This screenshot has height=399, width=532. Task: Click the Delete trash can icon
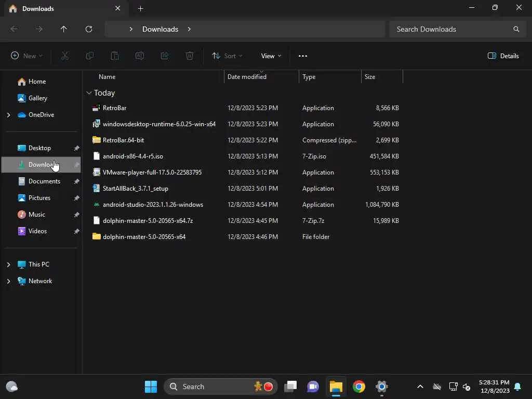(x=190, y=56)
